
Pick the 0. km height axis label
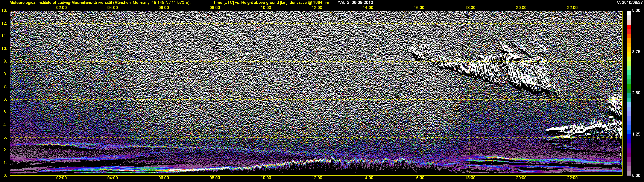[5, 176]
